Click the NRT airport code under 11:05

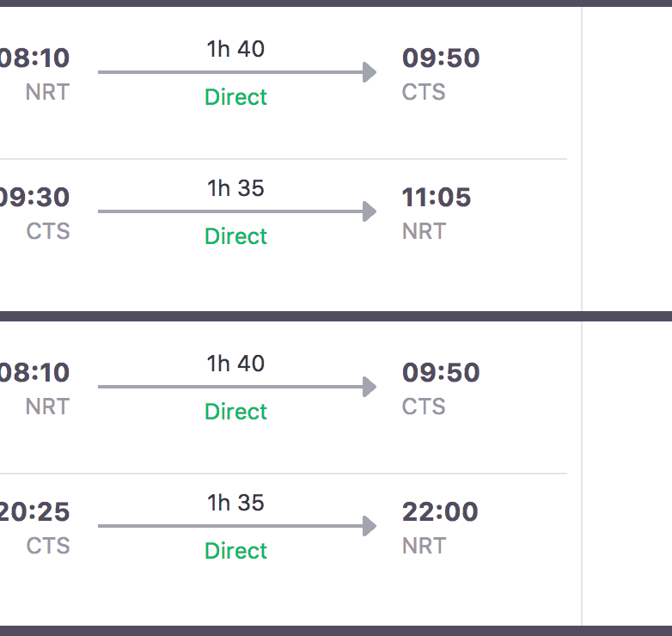tap(424, 231)
